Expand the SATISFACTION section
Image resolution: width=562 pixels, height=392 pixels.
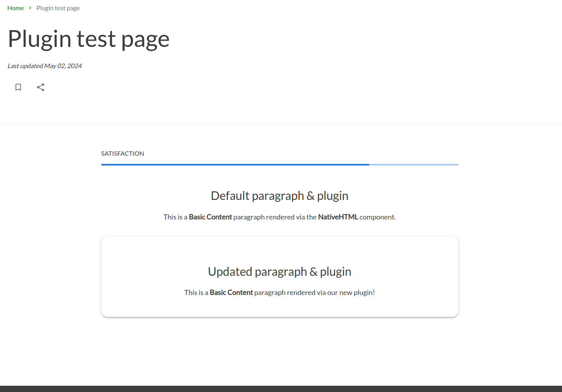pyautogui.click(x=122, y=153)
